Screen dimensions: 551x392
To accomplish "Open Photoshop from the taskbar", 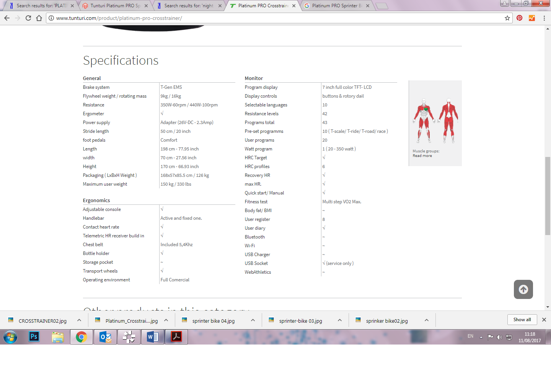I will (34, 337).
